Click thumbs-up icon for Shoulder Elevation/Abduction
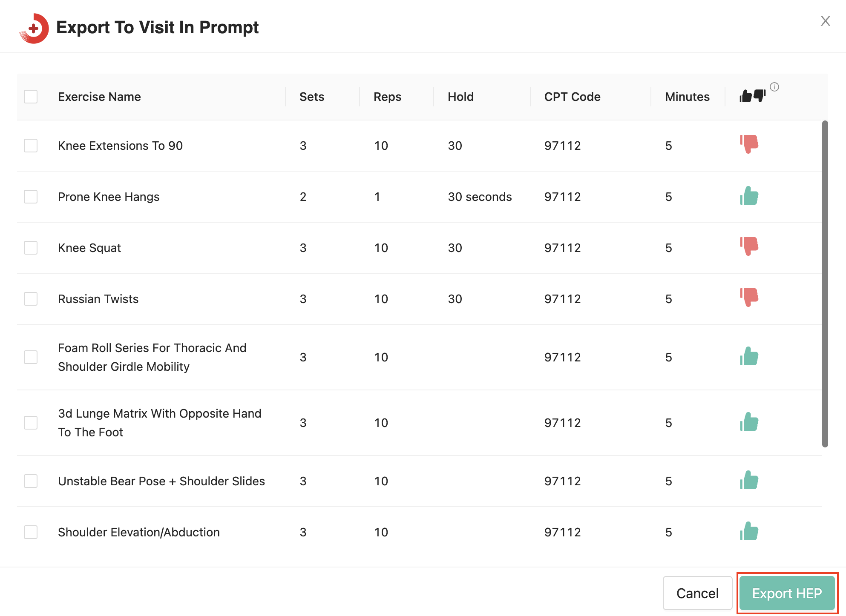The image size is (846, 616). tap(749, 531)
